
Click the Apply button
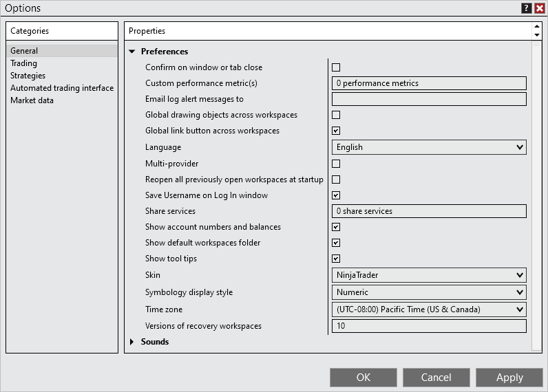coord(509,378)
